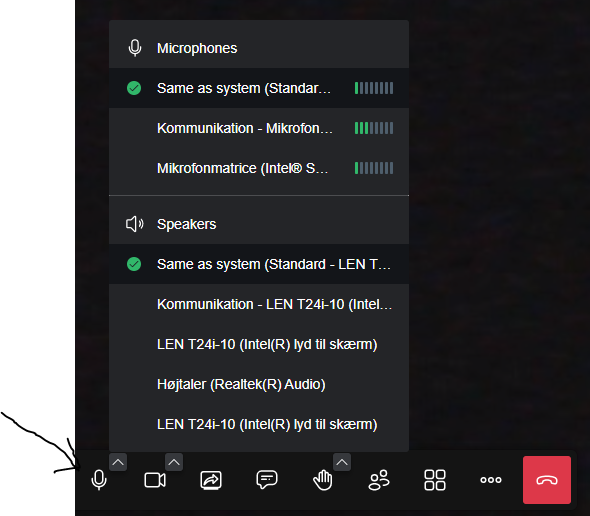Select the 'Same as system (Standar…' microphone

coord(259,88)
